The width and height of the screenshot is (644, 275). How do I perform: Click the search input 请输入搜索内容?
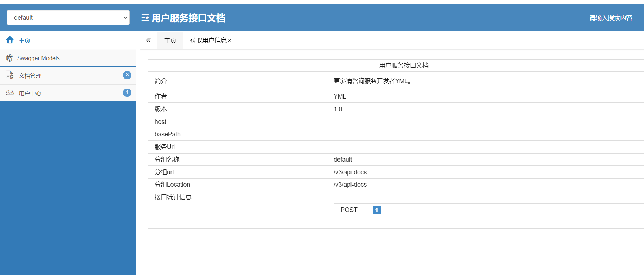(x=611, y=18)
